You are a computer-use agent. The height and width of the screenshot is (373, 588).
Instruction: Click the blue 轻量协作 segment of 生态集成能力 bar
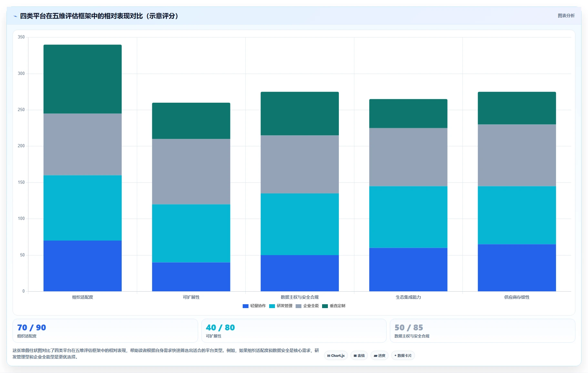coord(408,270)
